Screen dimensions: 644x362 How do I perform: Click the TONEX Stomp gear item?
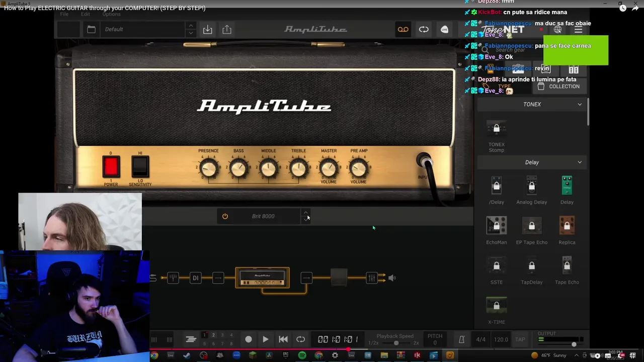tap(497, 137)
